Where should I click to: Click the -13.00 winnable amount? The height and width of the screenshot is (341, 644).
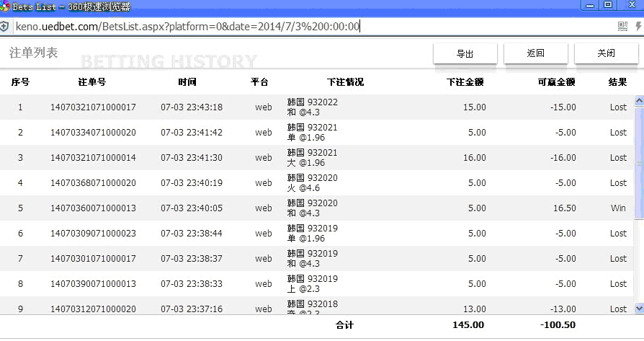pyautogui.click(x=563, y=309)
